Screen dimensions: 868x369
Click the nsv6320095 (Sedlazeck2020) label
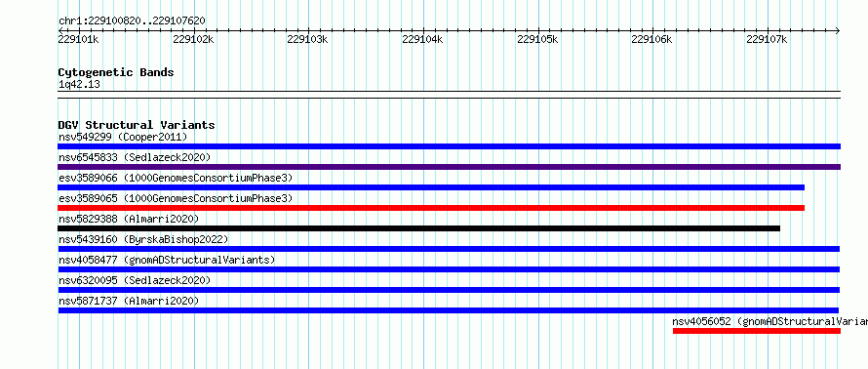coord(135,280)
